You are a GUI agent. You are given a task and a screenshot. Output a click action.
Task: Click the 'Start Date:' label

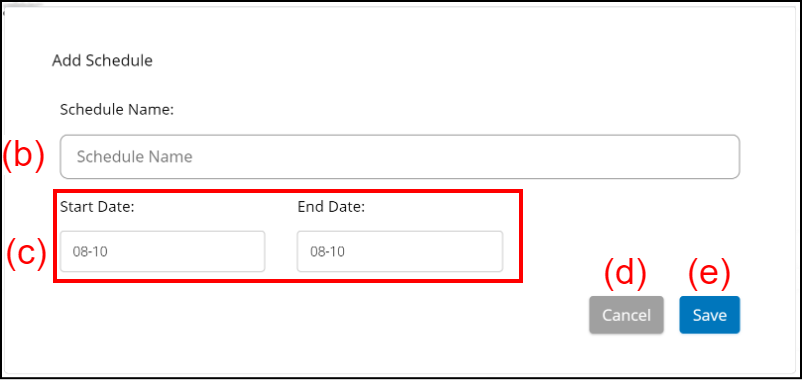click(97, 207)
